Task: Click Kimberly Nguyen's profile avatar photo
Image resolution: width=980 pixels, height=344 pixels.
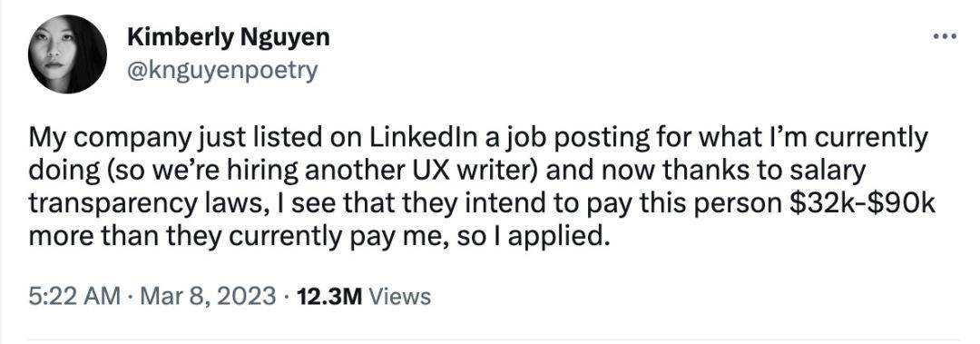Action: click(67, 55)
